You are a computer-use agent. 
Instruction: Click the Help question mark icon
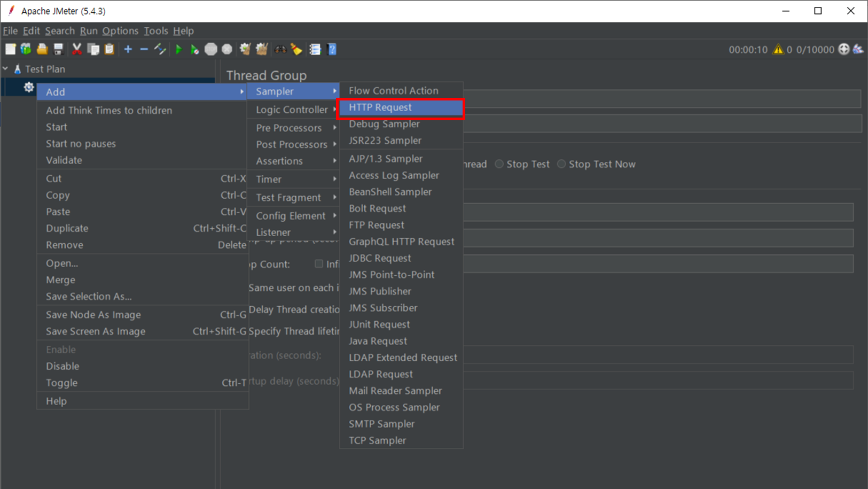(x=332, y=50)
